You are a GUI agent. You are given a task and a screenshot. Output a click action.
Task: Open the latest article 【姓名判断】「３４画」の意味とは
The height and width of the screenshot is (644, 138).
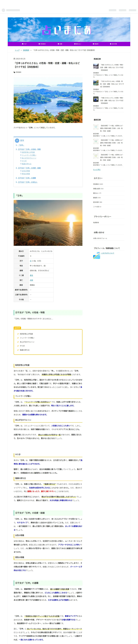click(112, 157)
